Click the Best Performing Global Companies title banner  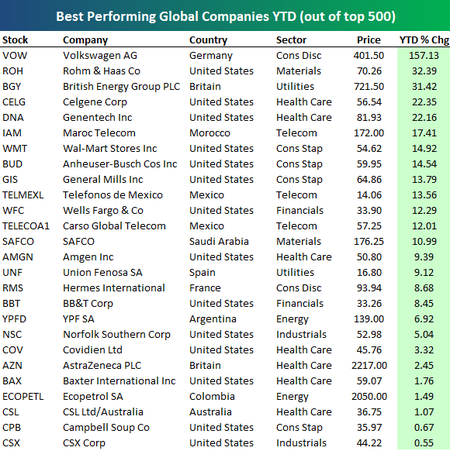coord(226,16)
